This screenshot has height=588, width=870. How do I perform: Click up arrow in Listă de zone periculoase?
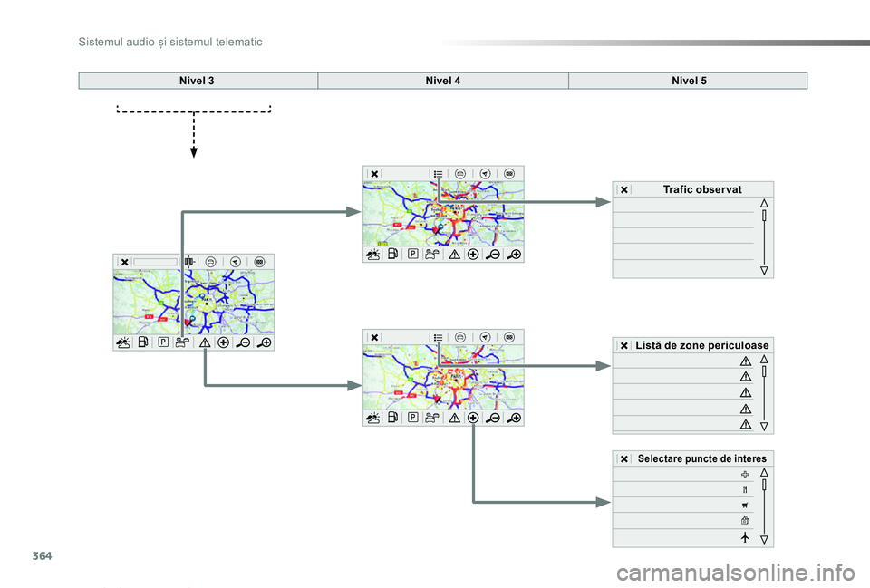coord(764,360)
